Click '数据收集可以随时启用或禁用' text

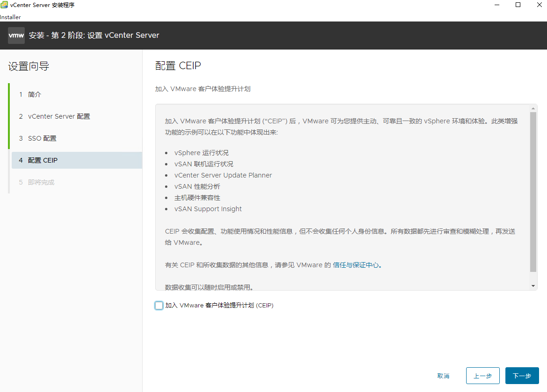pos(208,287)
